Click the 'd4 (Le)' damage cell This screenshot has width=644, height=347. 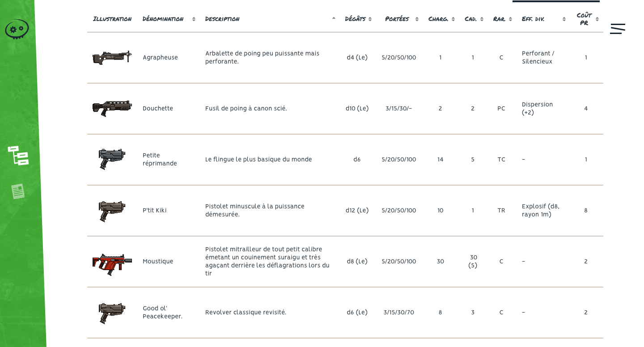click(x=357, y=58)
